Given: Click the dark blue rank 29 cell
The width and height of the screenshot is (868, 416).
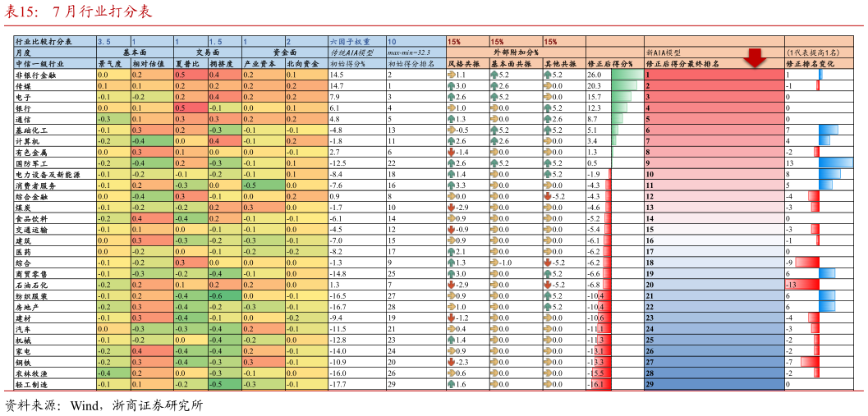Looking at the screenshot, I should 713,384.
